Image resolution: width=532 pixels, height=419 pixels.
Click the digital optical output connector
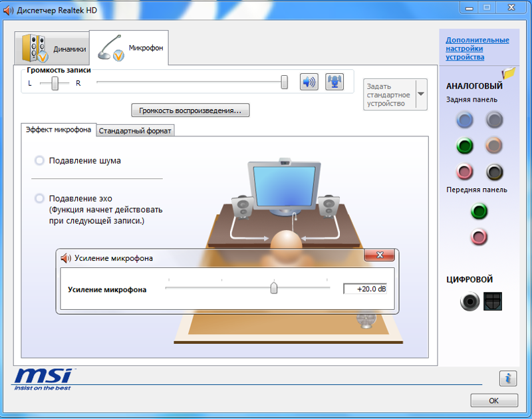pos(493,301)
